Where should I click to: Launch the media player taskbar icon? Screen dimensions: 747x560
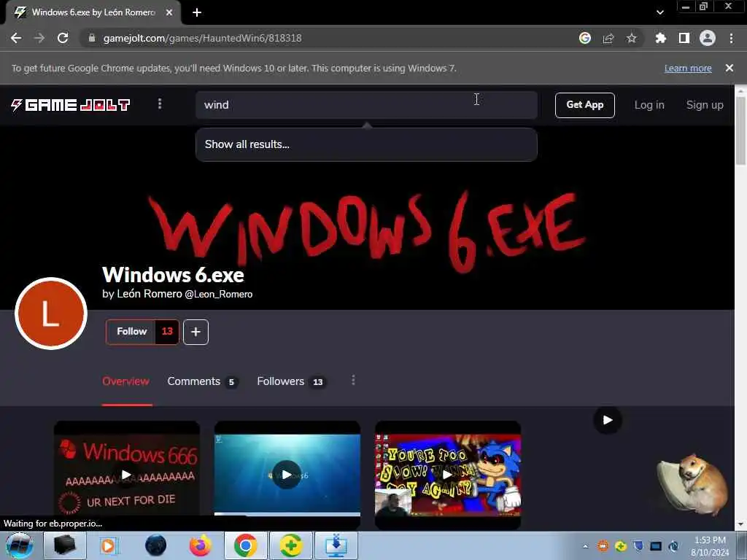tap(109, 545)
